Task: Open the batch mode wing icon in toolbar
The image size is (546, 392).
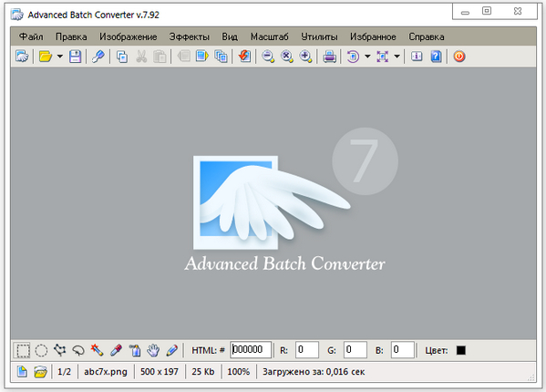Action: pos(22,56)
